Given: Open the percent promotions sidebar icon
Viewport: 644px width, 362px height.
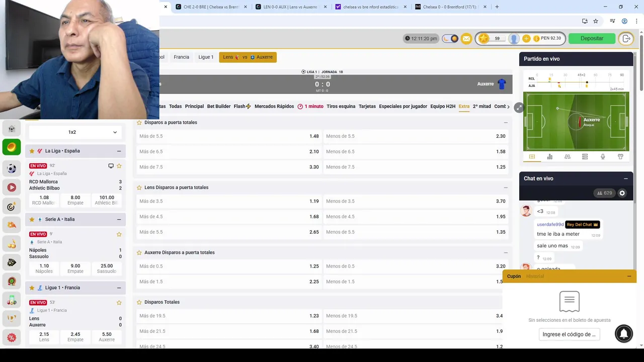Looking at the screenshot, I should point(12,337).
